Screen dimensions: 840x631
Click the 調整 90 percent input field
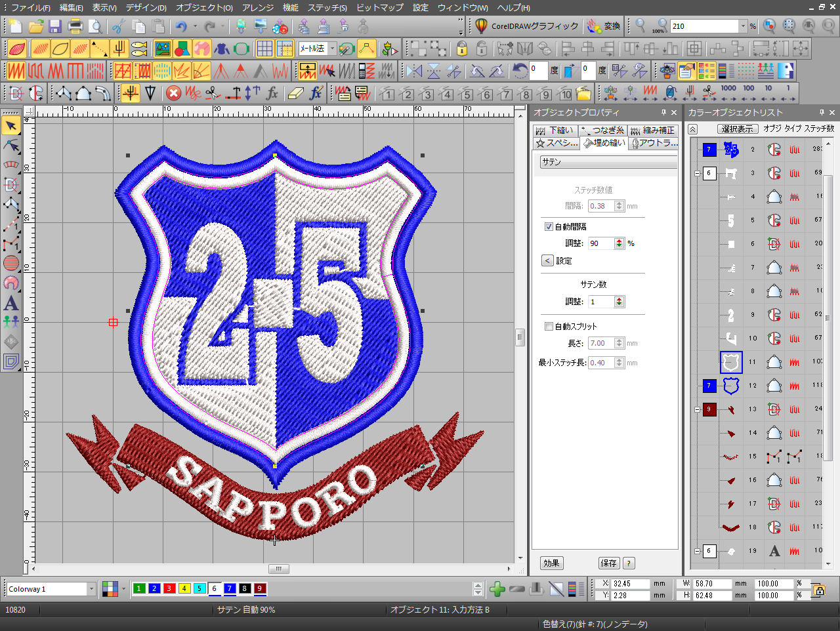point(601,243)
